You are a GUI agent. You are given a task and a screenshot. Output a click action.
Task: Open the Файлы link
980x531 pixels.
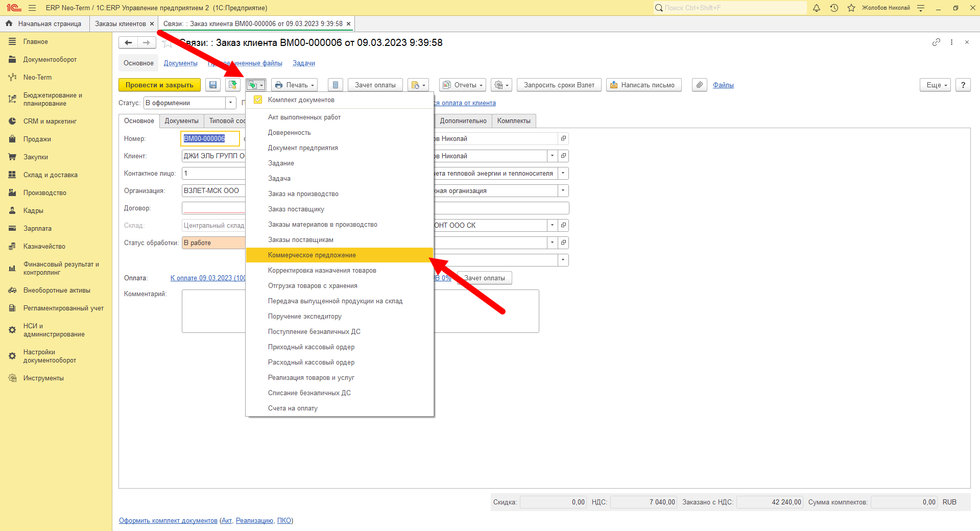(x=723, y=85)
